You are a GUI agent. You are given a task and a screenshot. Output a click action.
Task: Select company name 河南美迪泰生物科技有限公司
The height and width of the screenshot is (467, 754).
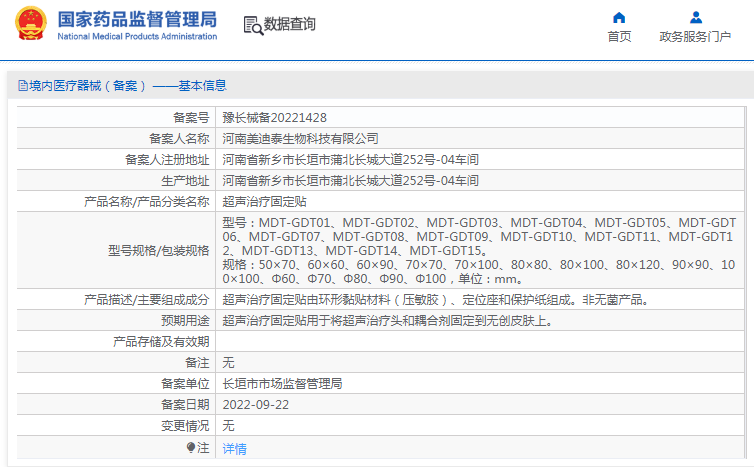(300, 139)
